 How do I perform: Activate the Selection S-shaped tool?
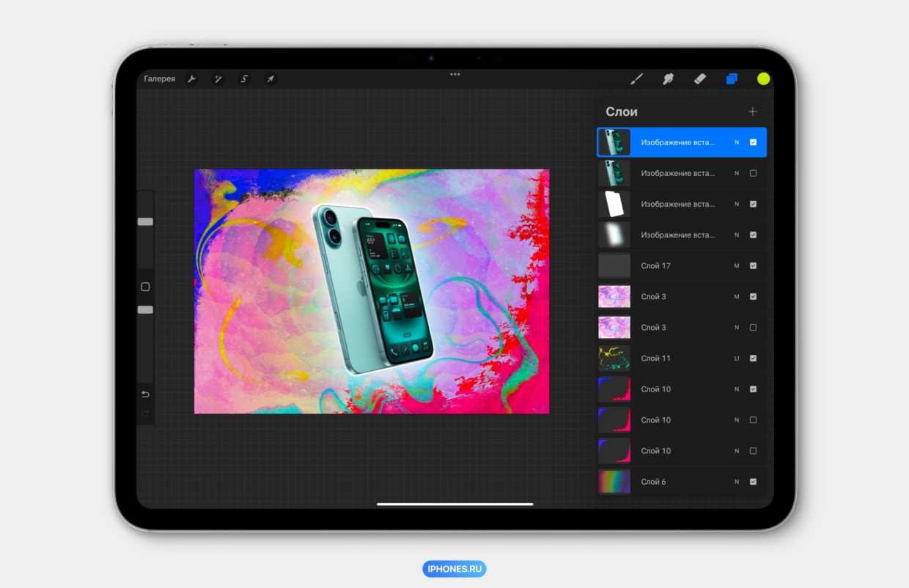pos(244,78)
